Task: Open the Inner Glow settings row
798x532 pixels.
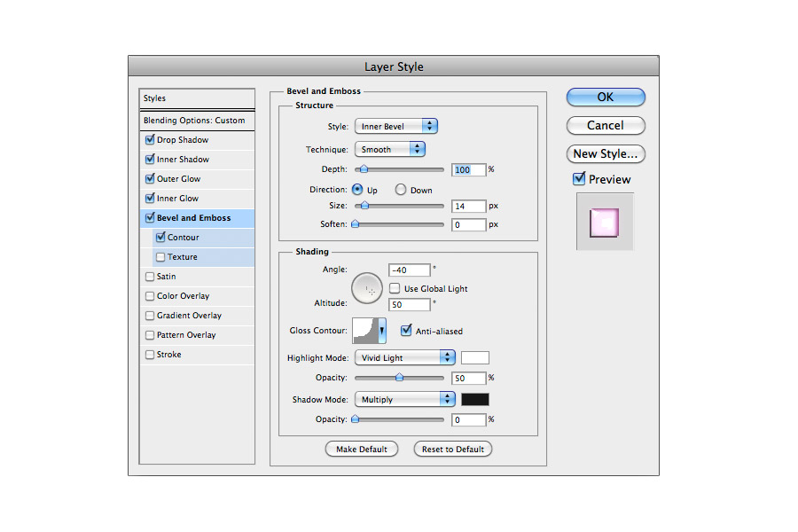Action: [197, 198]
